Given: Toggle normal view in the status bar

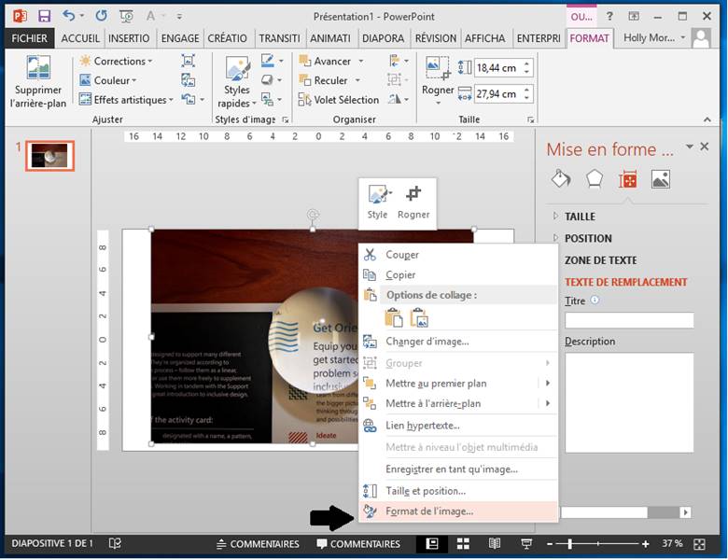Looking at the screenshot, I should tap(433, 543).
